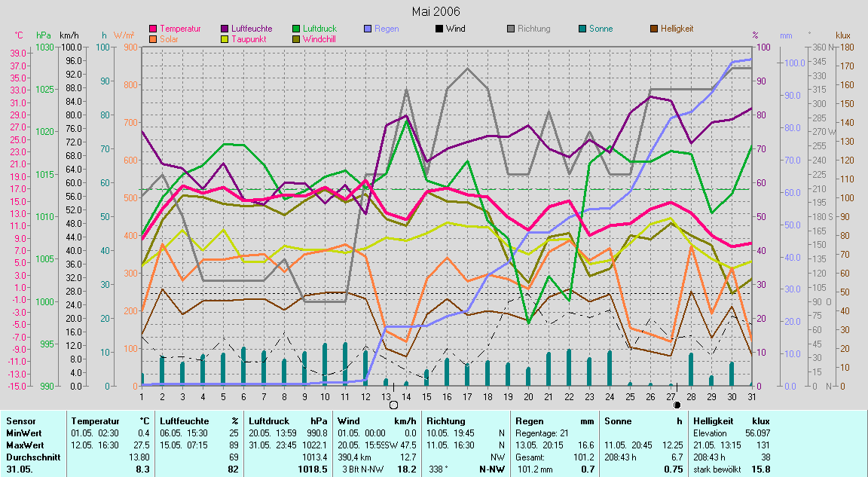The image size is (868, 477).
Task: Click the Luftdruck column header in the table
Action: (x=270, y=421)
